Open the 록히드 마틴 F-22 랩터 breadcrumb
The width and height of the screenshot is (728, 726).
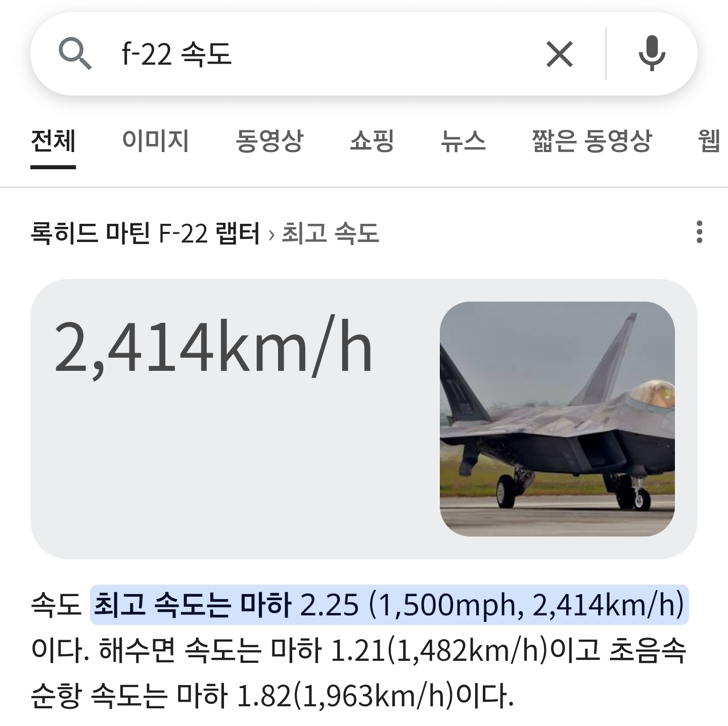tap(145, 233)
